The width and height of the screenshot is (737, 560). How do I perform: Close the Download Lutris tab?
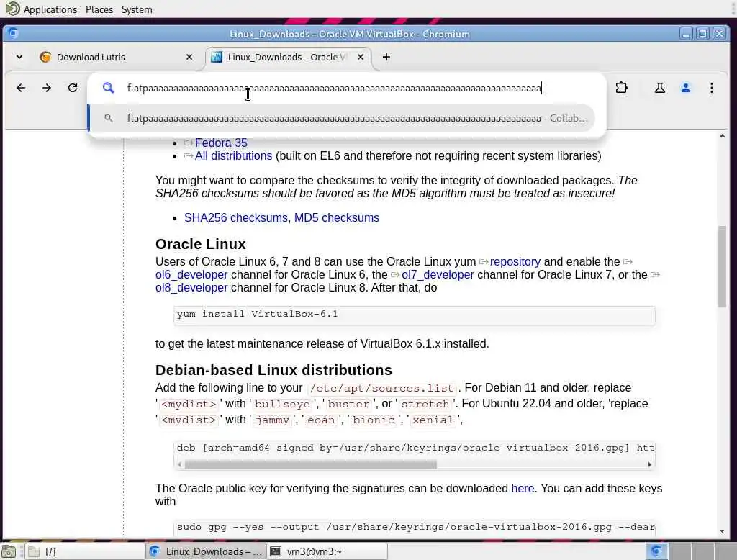tap(189, 57)
